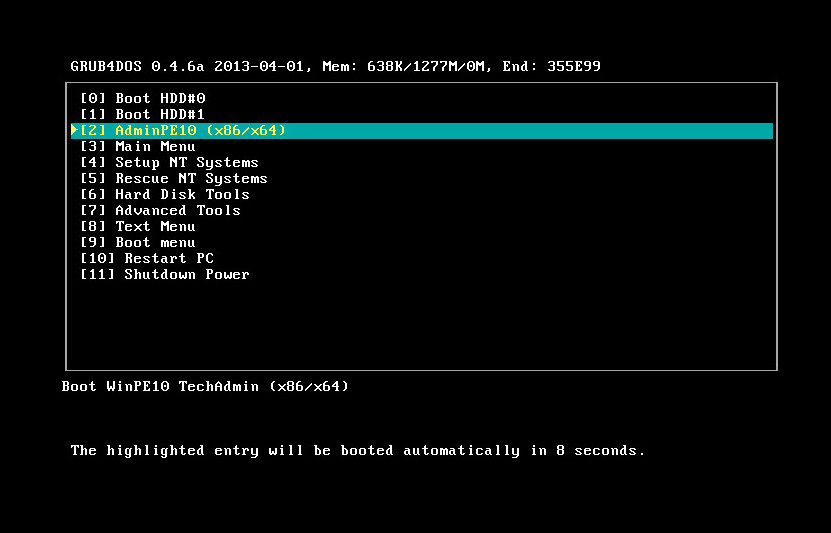Screen dimensions: 831x533
Task: Click the selection arrow beside AdminPE10
Action: [74, 131]
